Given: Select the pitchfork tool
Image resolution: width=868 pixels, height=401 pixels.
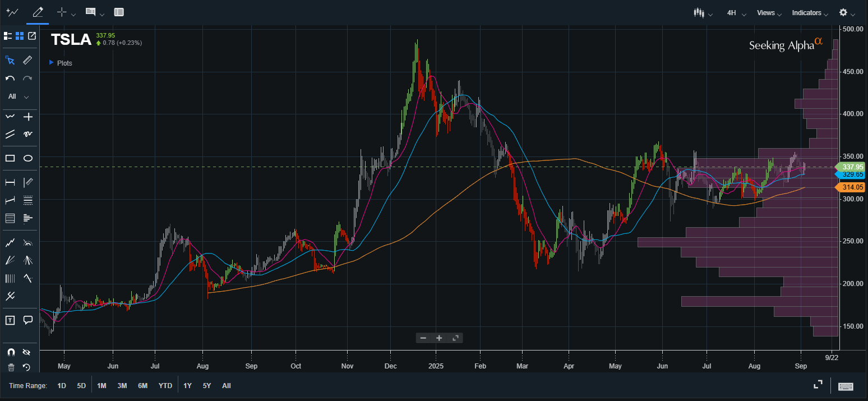Looking at the screenshot, I should [27, 260].
